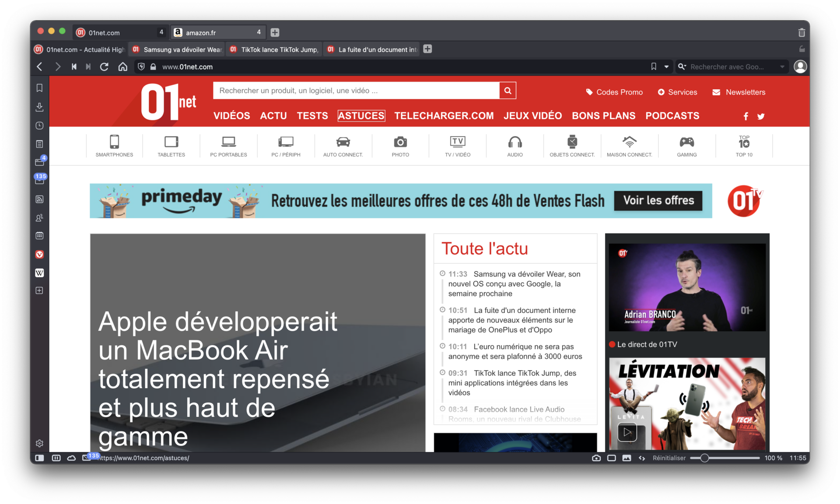
Task: Open the Window panel with badge 4
Action: pos(39,162)
